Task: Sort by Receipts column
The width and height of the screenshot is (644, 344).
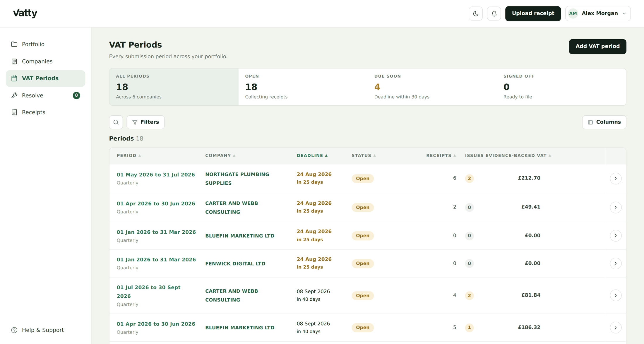Action: tap(441, 156)
